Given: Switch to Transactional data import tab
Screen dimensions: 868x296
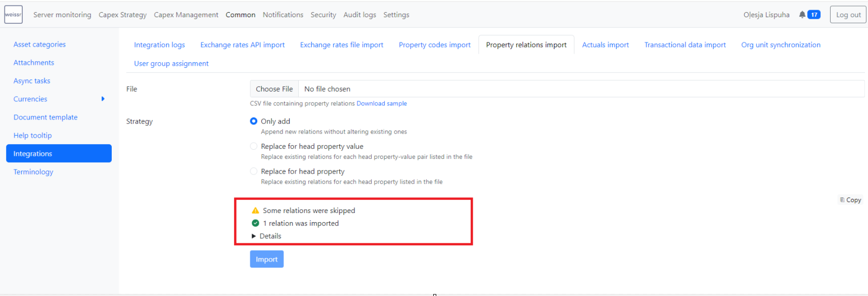Looking at the screenshot, I should coord(685,45).
